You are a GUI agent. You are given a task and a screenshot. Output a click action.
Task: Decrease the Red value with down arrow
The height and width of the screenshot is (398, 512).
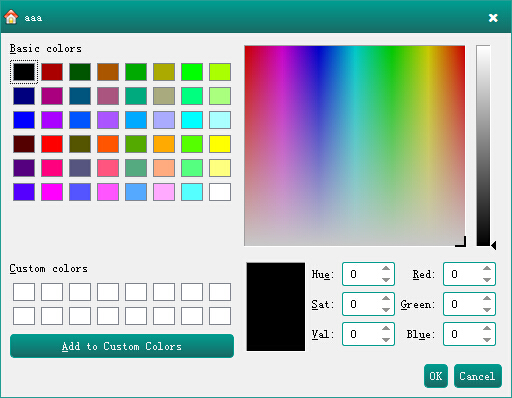click(x=487, y=280)
